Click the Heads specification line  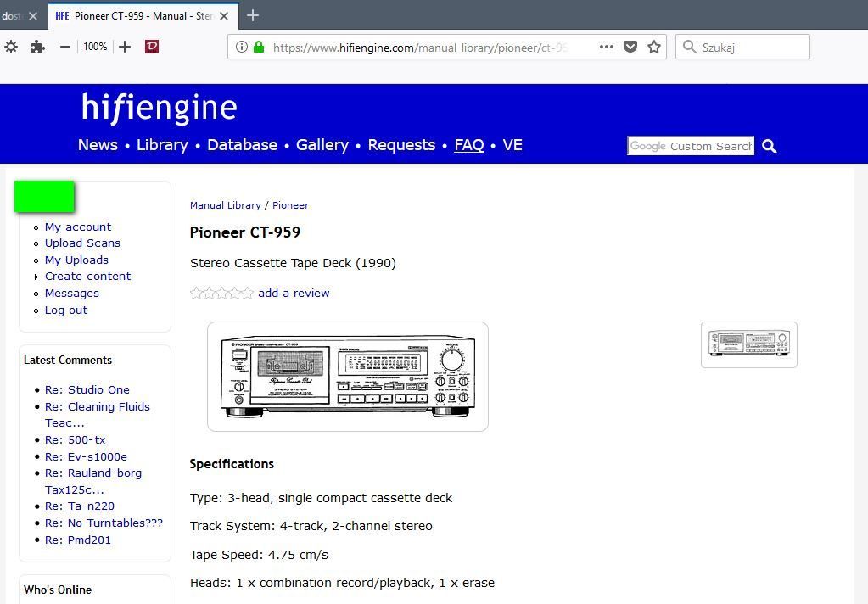tap(342, 583)
